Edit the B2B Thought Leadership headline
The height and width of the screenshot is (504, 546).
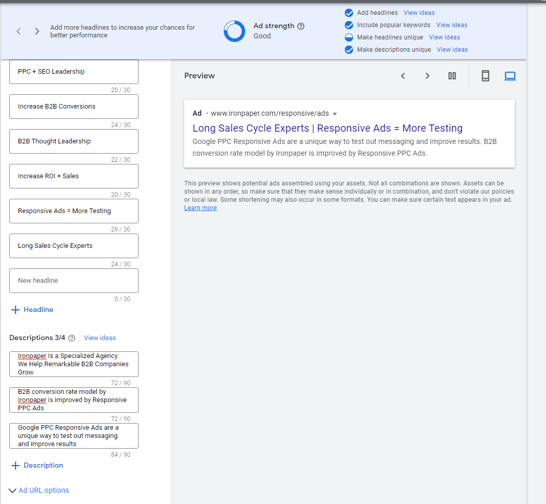(74, 141)
